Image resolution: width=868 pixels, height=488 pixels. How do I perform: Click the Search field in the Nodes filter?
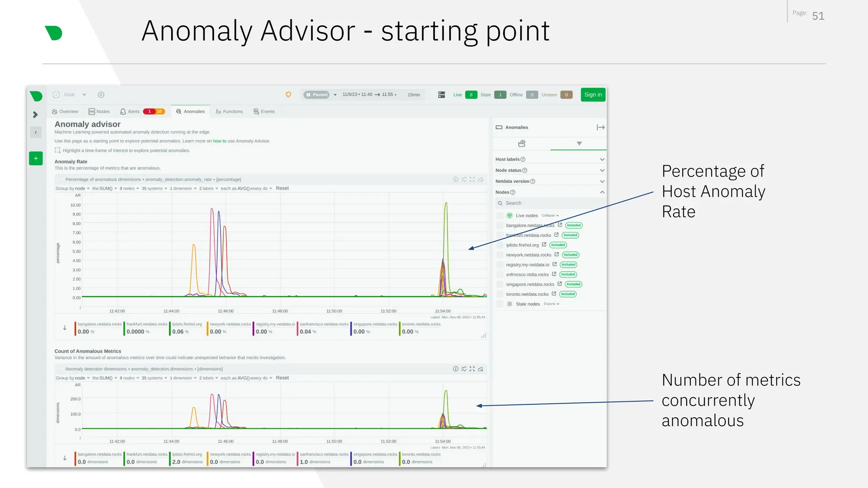point(550,203)
